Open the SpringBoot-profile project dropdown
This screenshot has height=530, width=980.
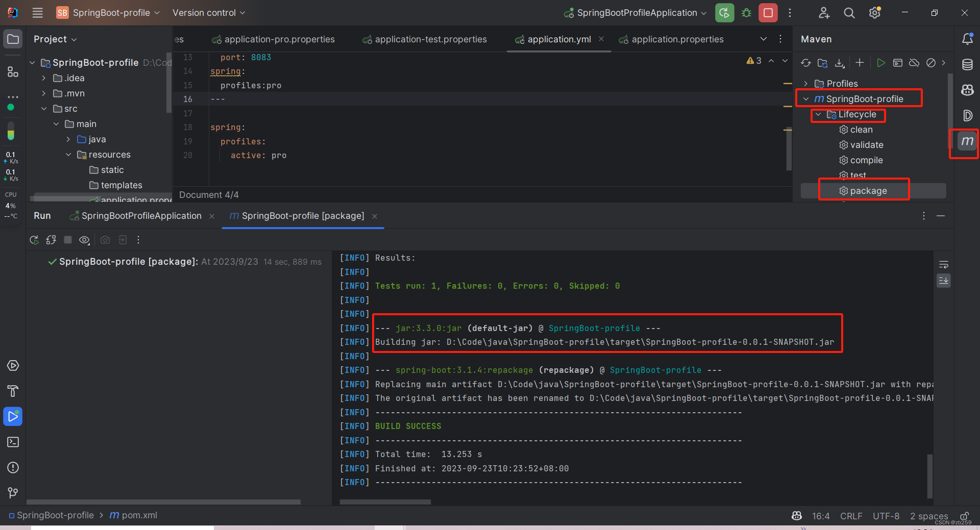click(x=108, y=13)
